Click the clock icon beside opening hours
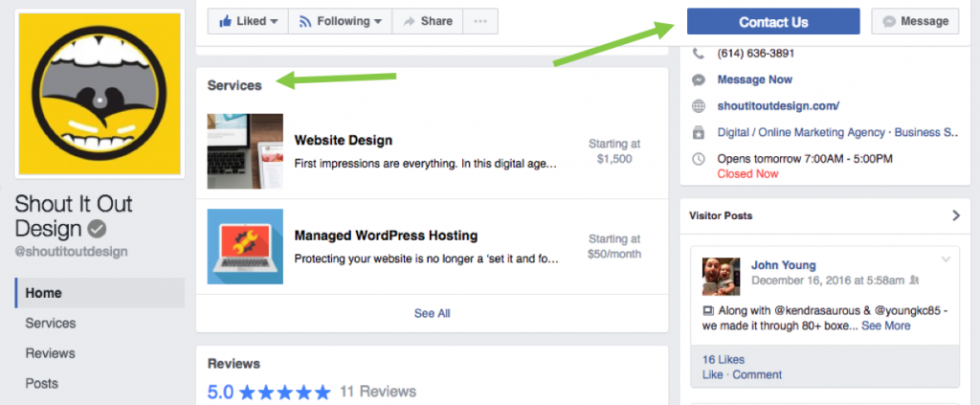 click(x=699, y=159)
